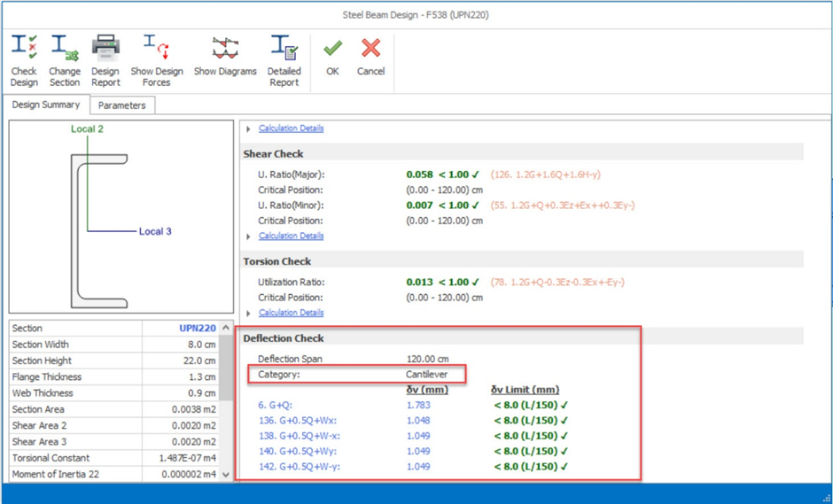This screenshot has height=504, width=833.
Task: Expand Calculation Details above Shear Check
Action: click(248, 128)
